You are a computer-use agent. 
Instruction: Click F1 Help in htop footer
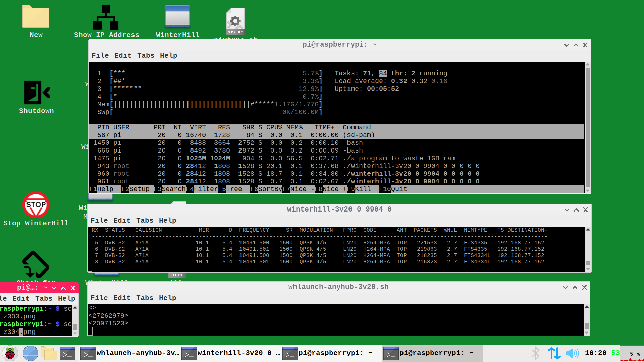105,189
